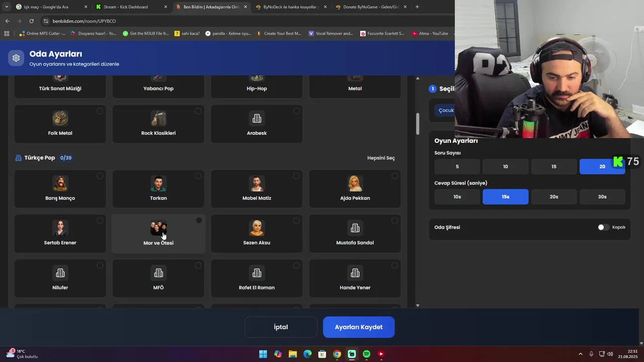Expand the system tray hidden icons chevron

(x=580, y=354)
